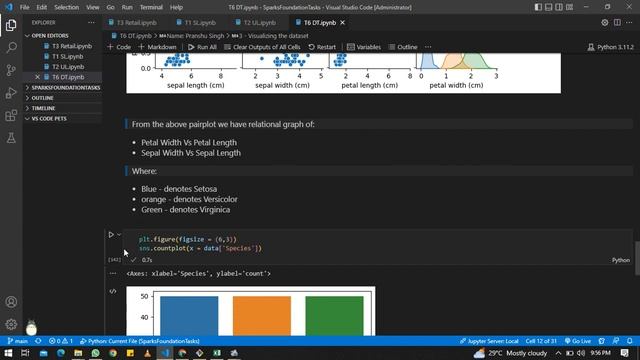Image resolution: width=640 pixels, height=360 pixels.
Task: Click the green Virginica bar in countplot
Action: coord(334,316)
